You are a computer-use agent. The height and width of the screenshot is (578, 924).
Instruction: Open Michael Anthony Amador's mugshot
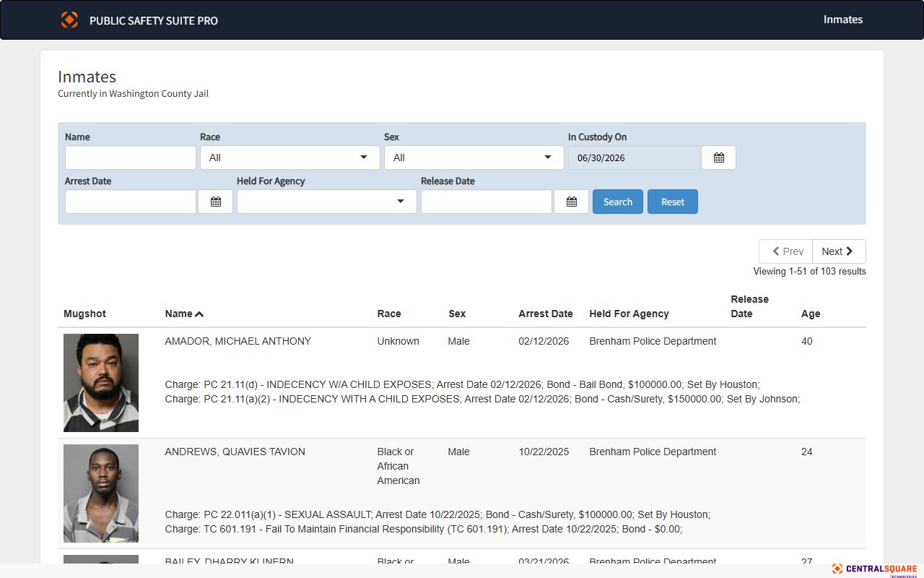[101, 383]
